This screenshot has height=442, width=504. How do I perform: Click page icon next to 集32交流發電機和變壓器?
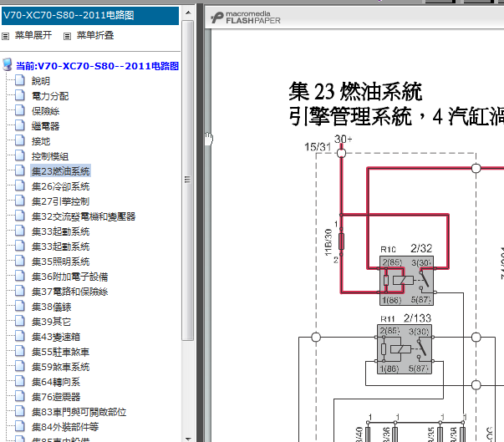(x=20, y=216)
